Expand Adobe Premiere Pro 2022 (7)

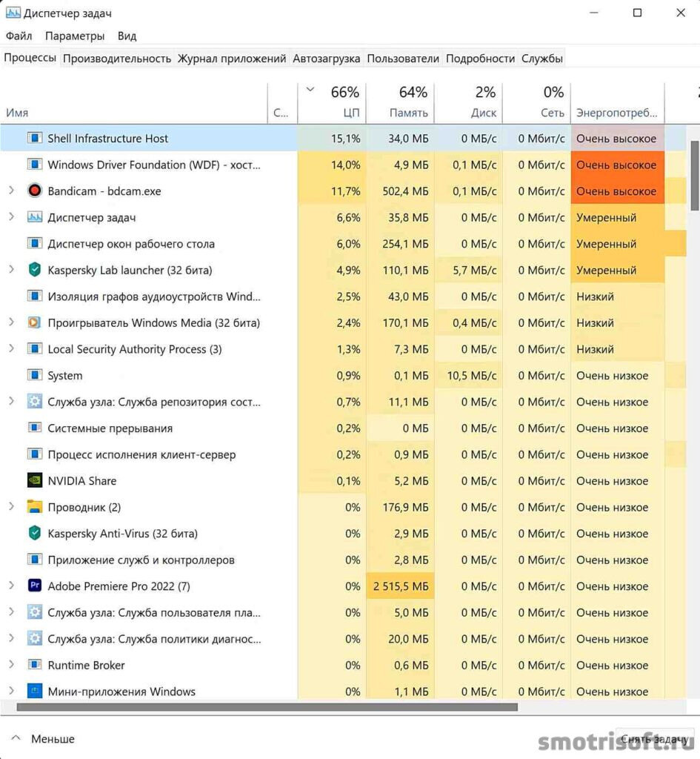[11, 586]
